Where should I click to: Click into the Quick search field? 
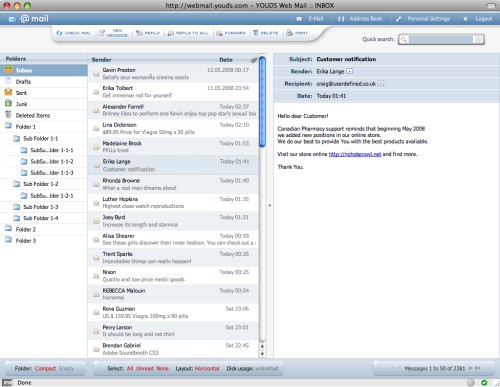440,39
